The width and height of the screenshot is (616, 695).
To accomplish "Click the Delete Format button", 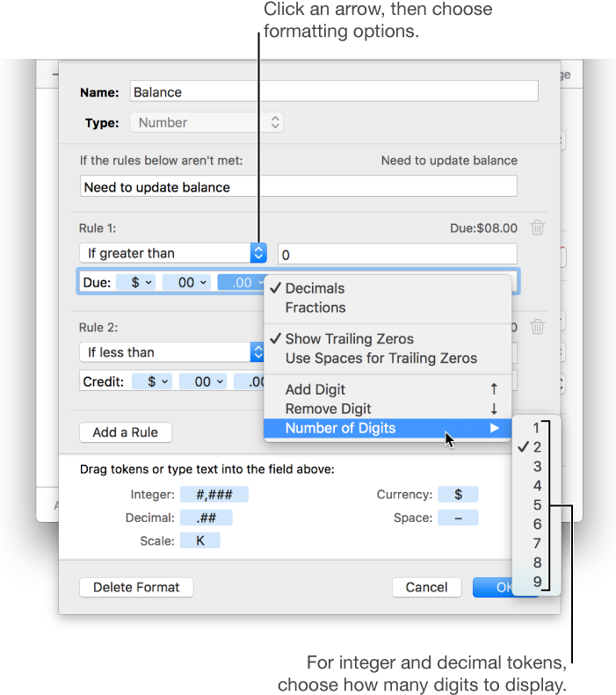I will pyautogui.click(x=136, y=587).
